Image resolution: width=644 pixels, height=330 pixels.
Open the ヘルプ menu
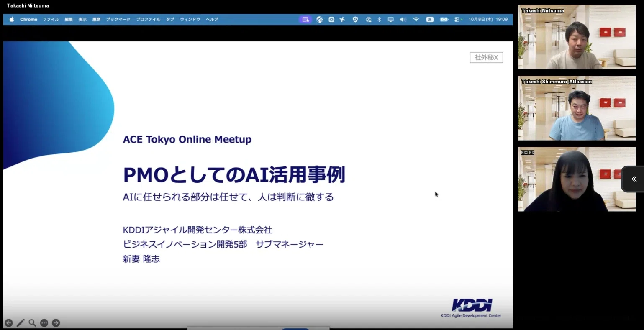pos(212,19)
